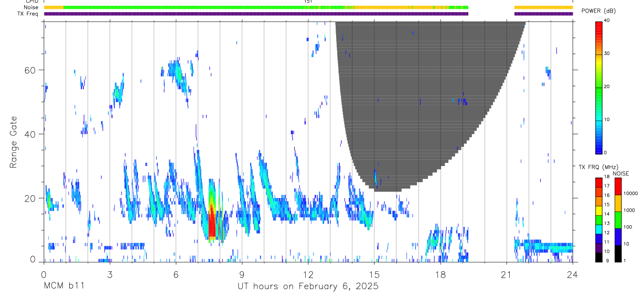Click the 1000 tick on the NOISE scale

coord(629,210)
